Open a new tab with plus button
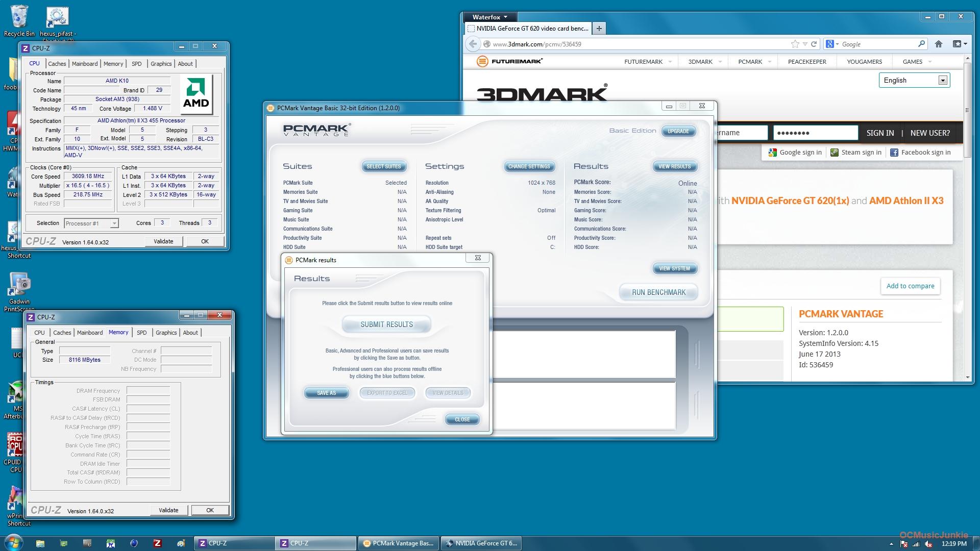 coord(599,29)
